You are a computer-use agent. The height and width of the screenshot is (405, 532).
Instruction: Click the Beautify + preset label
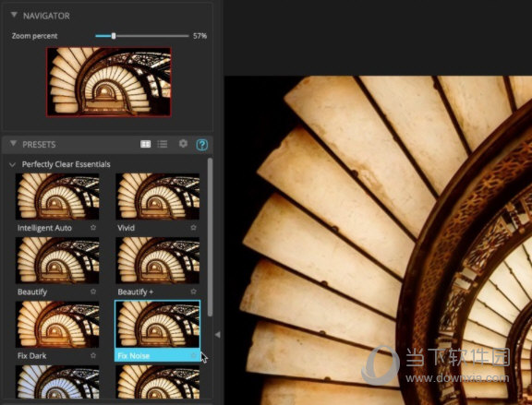(136, 292)
